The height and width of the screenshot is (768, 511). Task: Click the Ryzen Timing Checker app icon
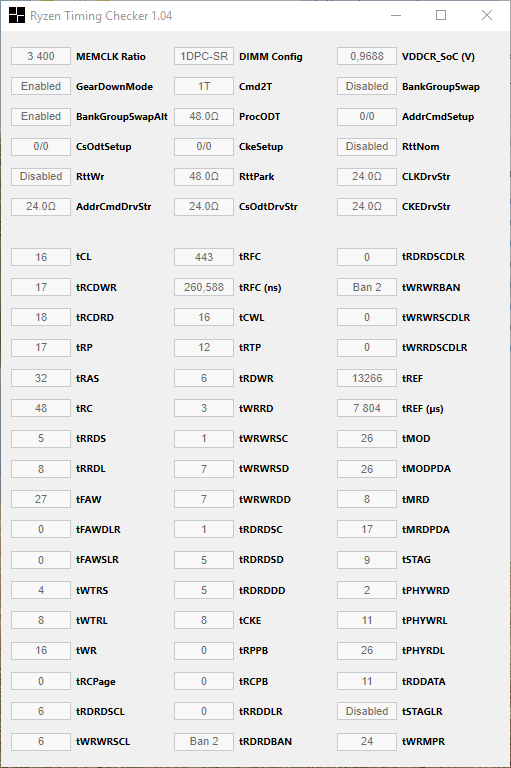click(17, 15)
